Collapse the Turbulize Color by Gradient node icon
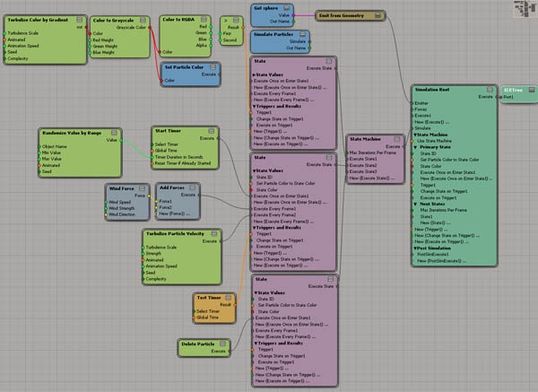Screen dimensions: 538x392 pyautogui.click(x=80, y=20)
